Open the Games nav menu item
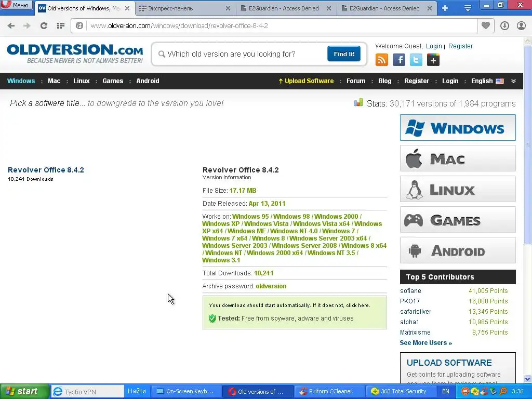532x399 pixels. (x=113, y=81)
